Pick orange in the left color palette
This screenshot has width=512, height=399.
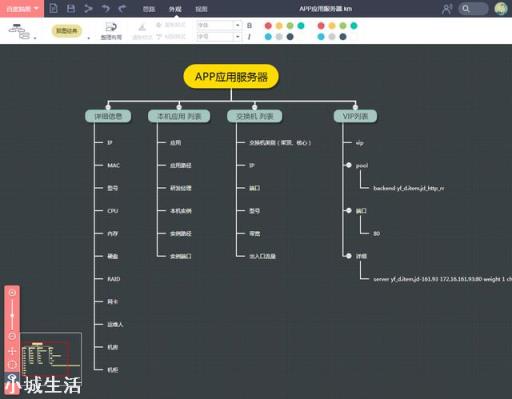click(279, 26)
